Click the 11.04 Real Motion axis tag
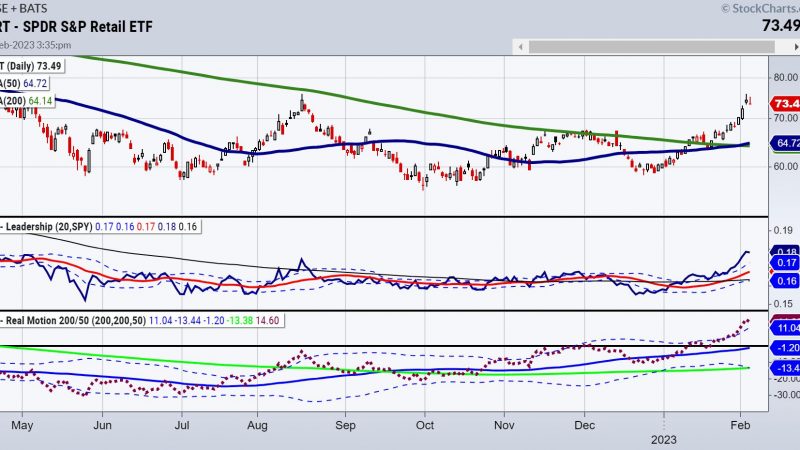Screen dimensions: 800x450 point(785,327)
